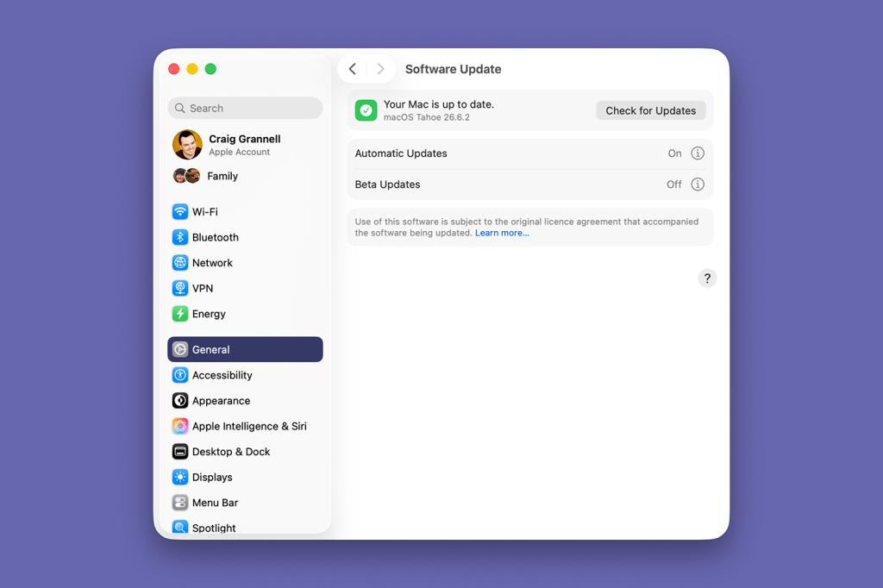The width and height of the screenshot is (883, 588).
Task: Select Wi-Fi label in sidebar
Action: click(x=205, y=212)
